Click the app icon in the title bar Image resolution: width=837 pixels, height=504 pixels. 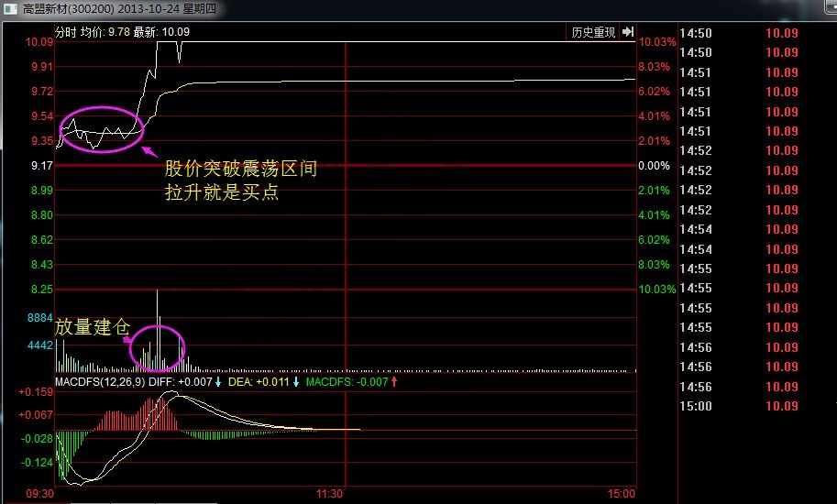[10, 9]
